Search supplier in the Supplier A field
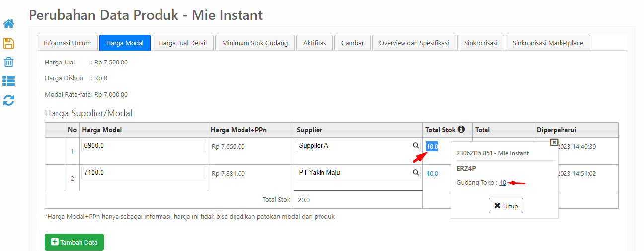The image size is (644, 251). (x=415, y=146)
